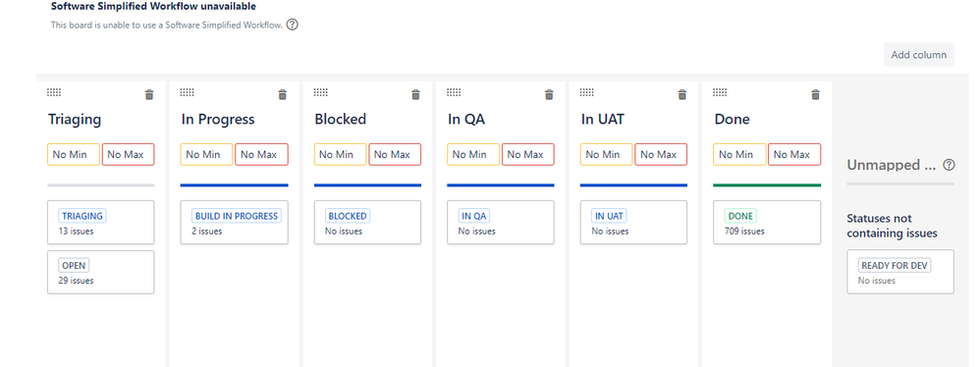Click the In UAT column title

[603, 119]
